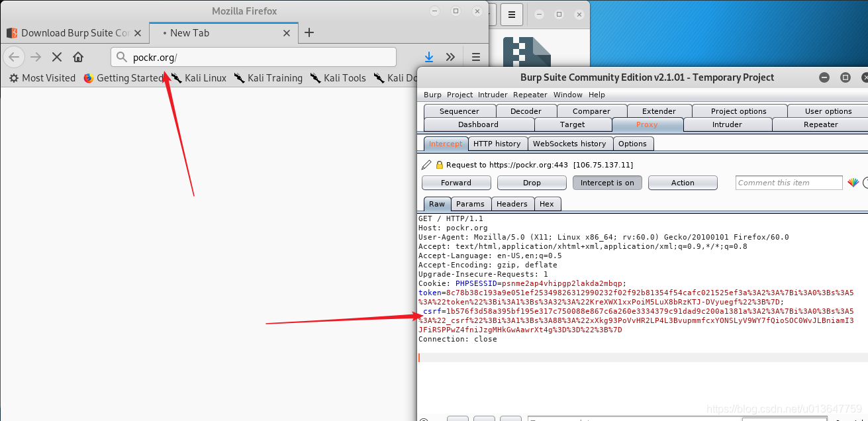Close the Download Burp Suite tab

coord(138,32)
